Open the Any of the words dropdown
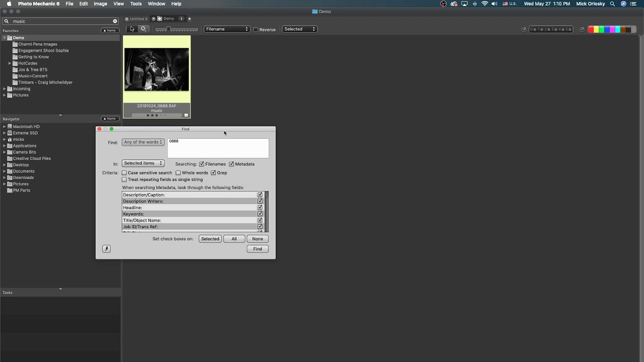Screen dimensions: 644x362 tap(143, 142)
